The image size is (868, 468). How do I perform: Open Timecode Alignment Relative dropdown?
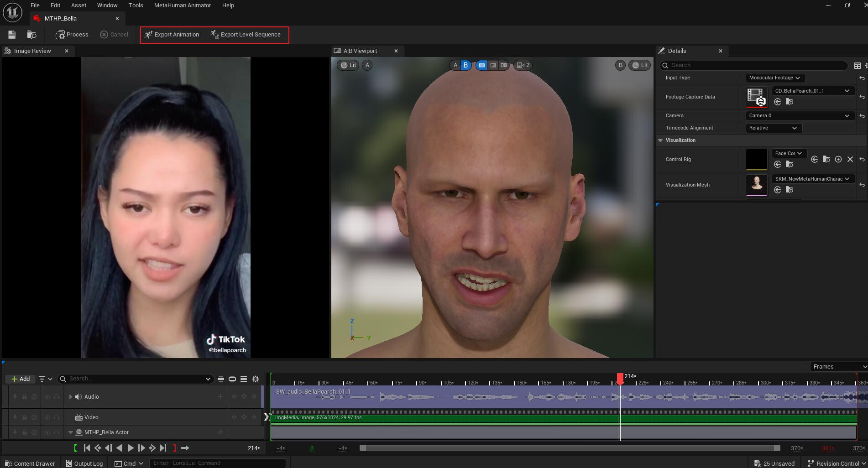774,128
